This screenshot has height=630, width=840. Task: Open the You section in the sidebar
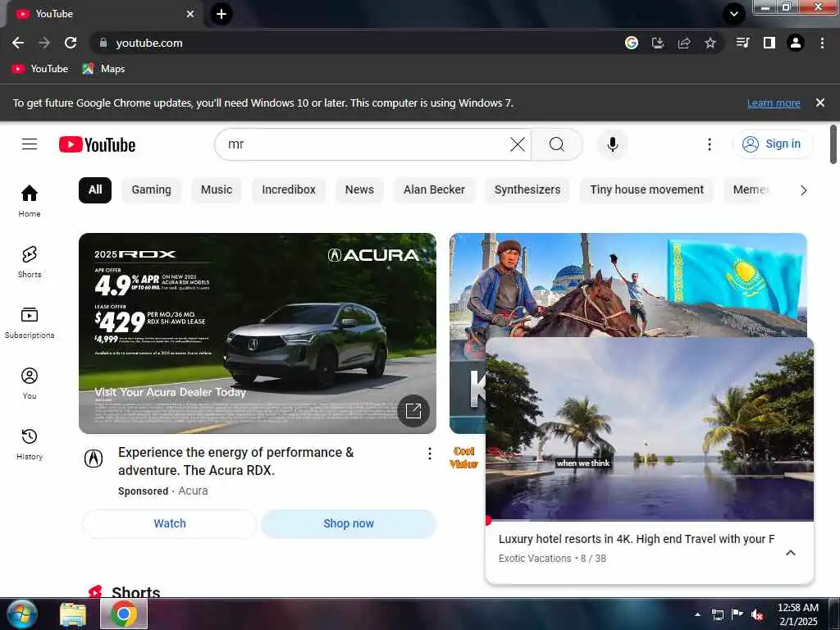pos(30,383)
